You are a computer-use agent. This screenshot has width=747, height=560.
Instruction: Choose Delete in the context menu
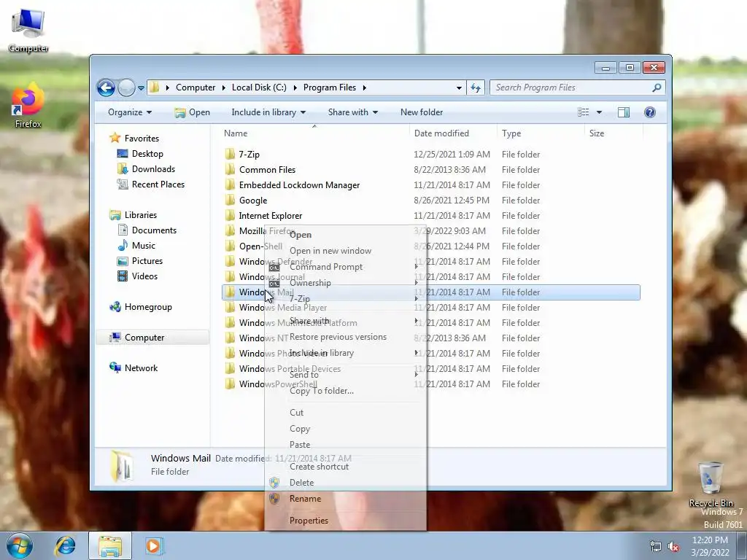301,483
